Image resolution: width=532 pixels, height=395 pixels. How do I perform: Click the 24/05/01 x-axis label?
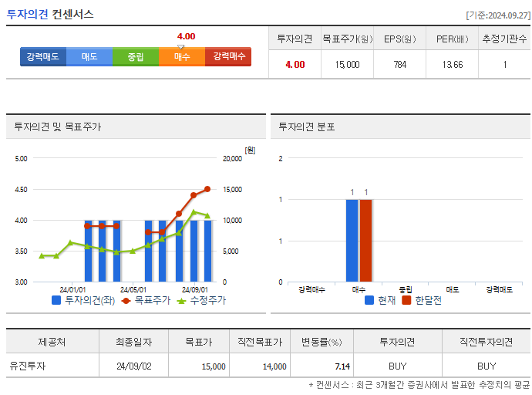point(133,290)
